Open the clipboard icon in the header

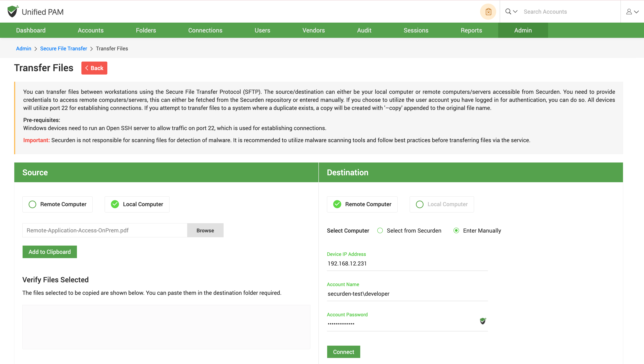488,11
